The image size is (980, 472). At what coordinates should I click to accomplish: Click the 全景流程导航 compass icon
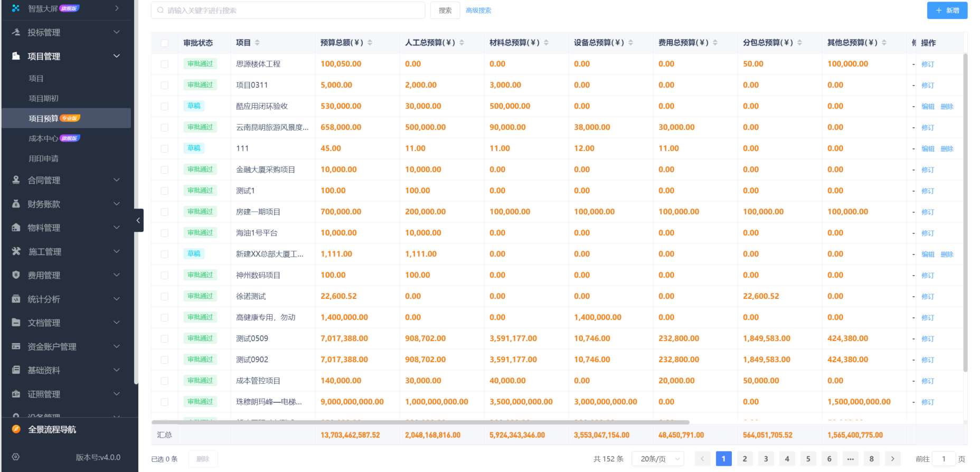pyautogui.click(x=16, y=429)
